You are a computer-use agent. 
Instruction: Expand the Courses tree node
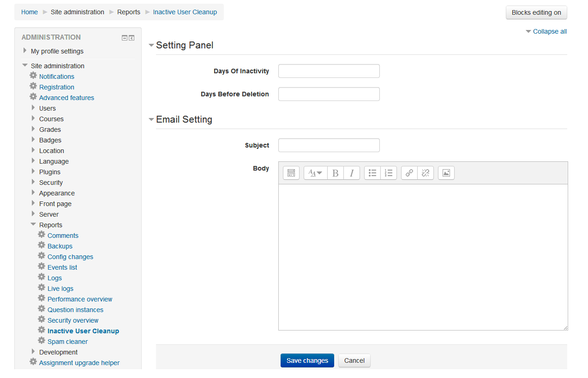33,118
